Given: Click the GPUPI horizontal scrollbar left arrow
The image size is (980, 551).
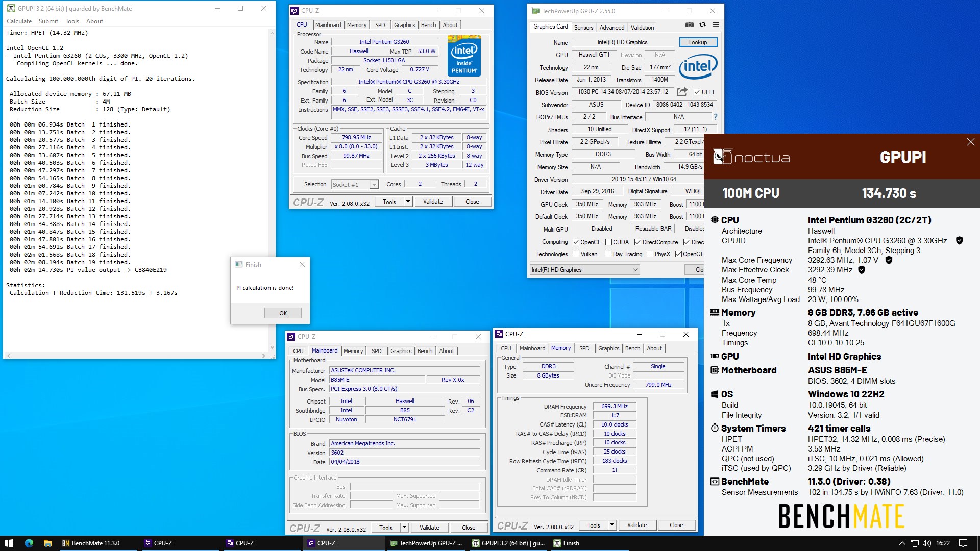Looking at the screenshot, I should pos(8,356).
